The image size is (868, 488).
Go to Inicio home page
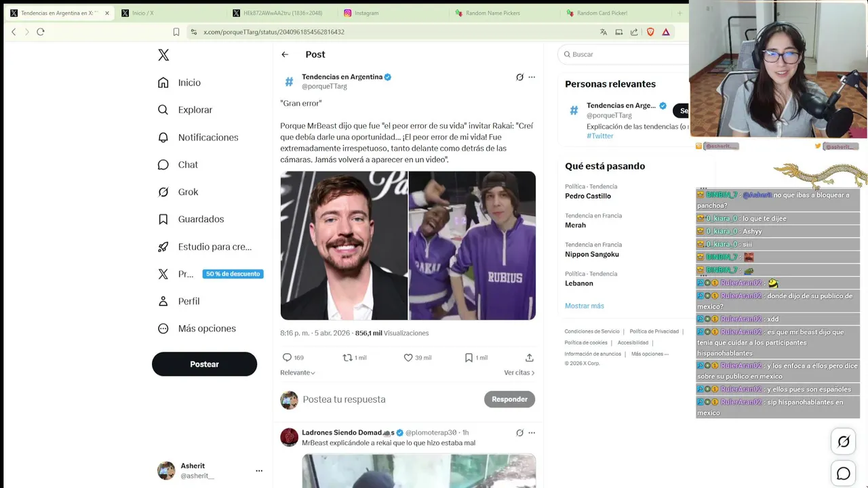tap(180, 83)
